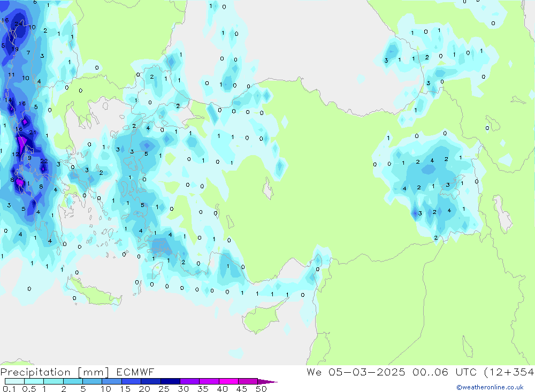Click the above-50 mm legend arrow tip
Viewport: 535px width, 392px height.
[268, 382]
